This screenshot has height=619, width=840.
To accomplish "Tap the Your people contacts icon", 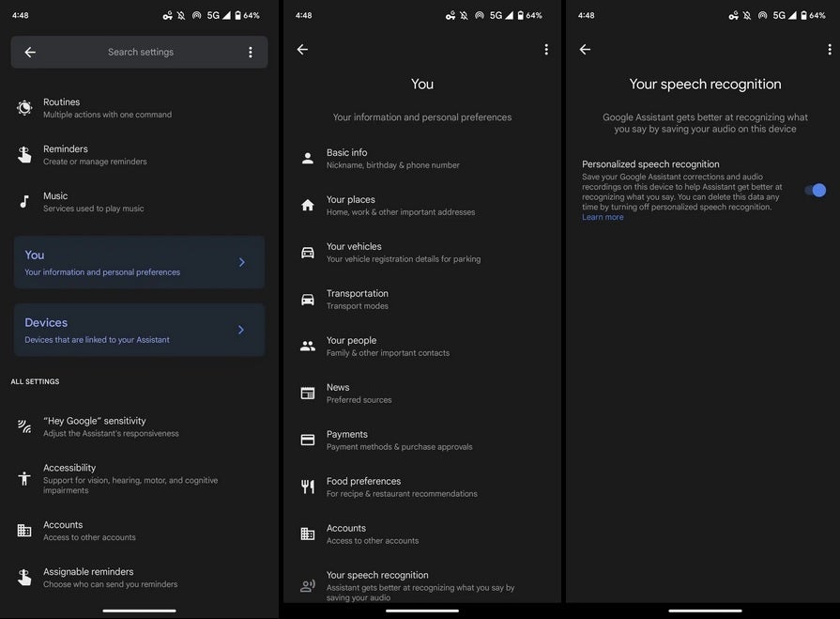I will pos(308,347).
